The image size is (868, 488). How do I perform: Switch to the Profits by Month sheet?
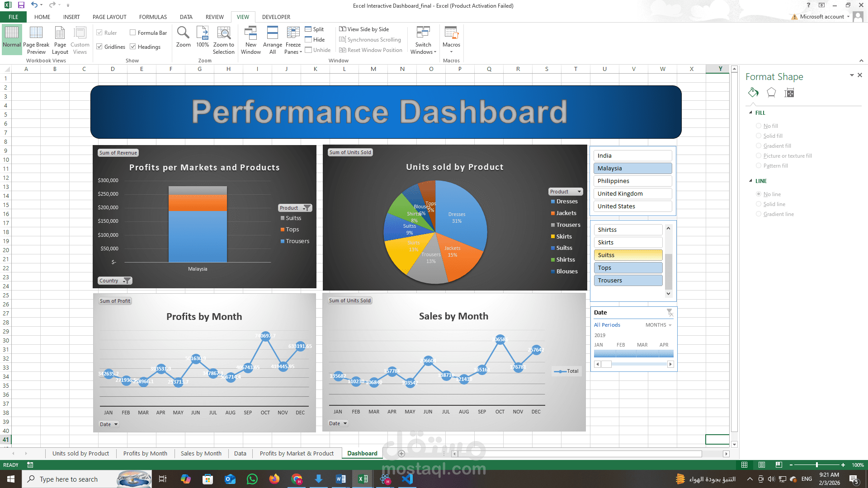pyautogui.click(x=145, y=453)
